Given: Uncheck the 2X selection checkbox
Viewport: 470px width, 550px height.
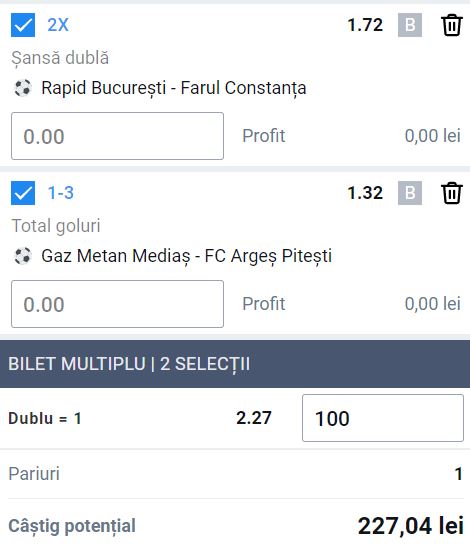Looking at the screenshot, I should [x=23, y=25].
